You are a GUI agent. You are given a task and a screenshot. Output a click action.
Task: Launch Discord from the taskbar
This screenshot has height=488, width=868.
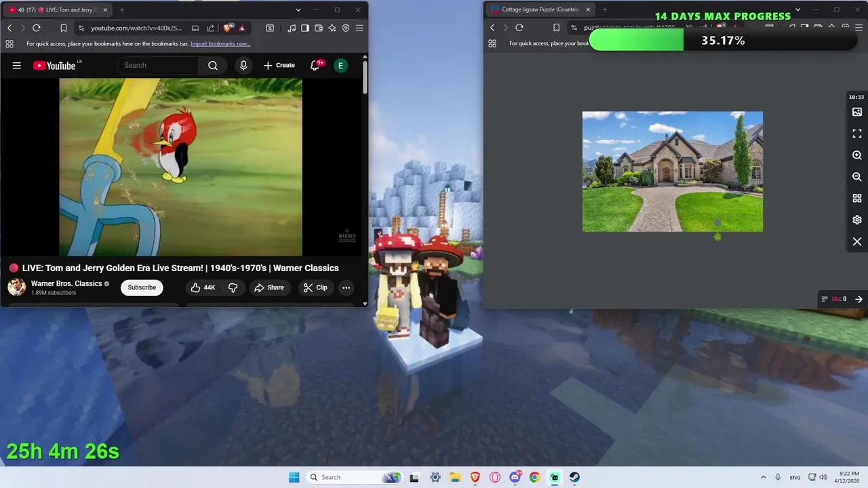pos(515,477)
